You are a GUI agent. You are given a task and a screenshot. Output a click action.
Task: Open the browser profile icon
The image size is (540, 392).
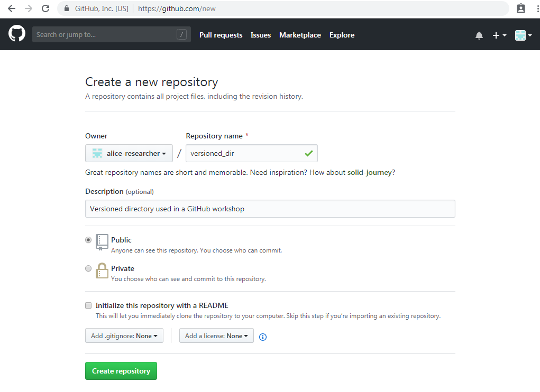point(520,8)
